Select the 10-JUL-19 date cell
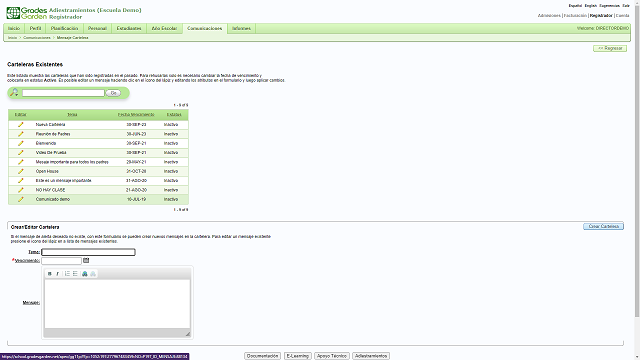 (136, 199)
